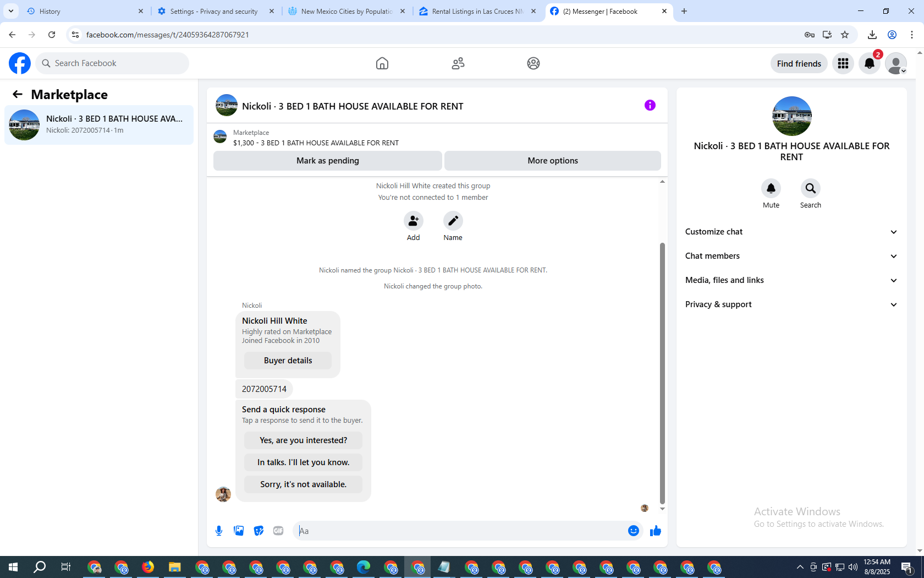Click the Add member icon

click(414, 221)
